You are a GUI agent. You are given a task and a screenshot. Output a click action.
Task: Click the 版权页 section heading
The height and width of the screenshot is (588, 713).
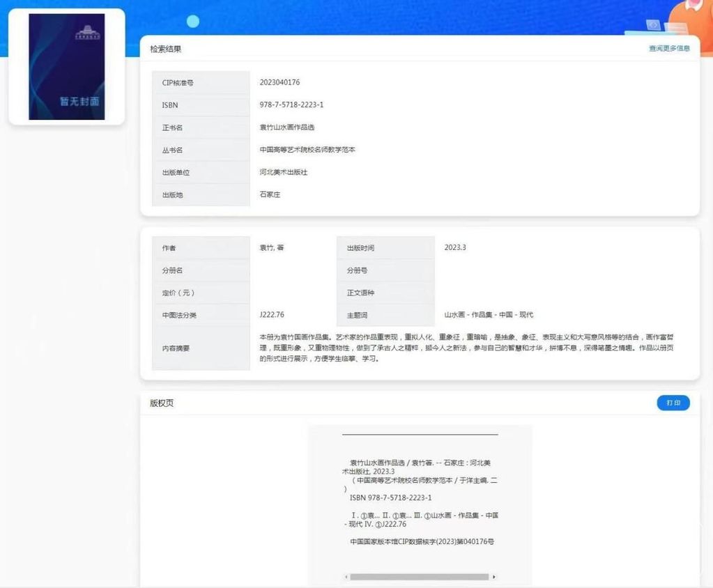[x=162, y=403]
